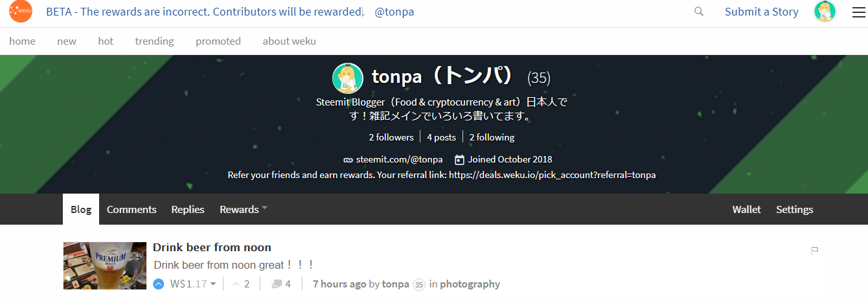This screenshot has width=868, height=303.
Task: Open the steemit.com/@tonpa website link
Action: (x=399, y=159)
